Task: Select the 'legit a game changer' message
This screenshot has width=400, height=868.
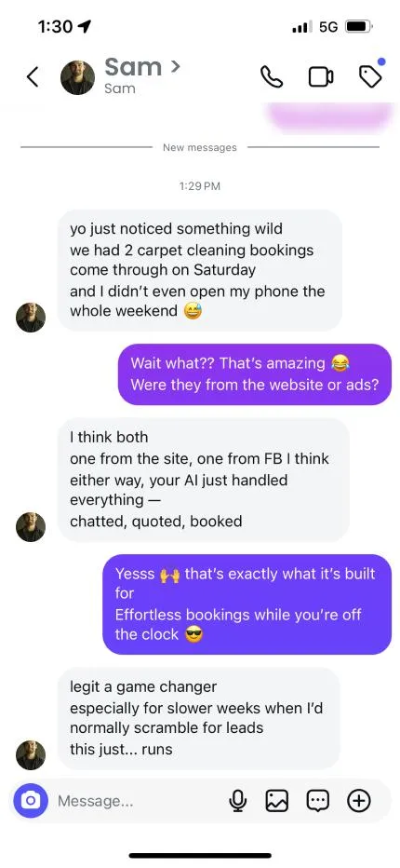Action: (x=199, y=718)
